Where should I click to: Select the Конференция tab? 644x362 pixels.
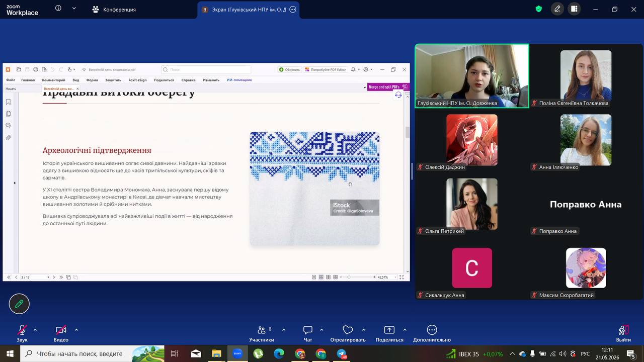[114, 10]
